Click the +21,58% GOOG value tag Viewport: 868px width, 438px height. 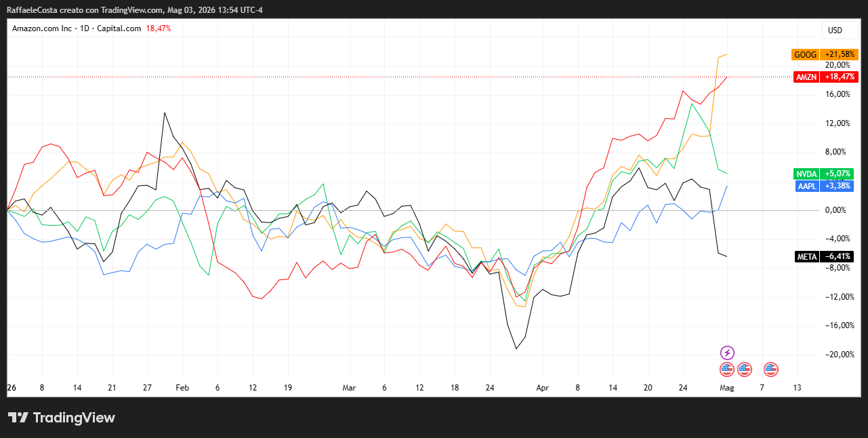[840, 54]
